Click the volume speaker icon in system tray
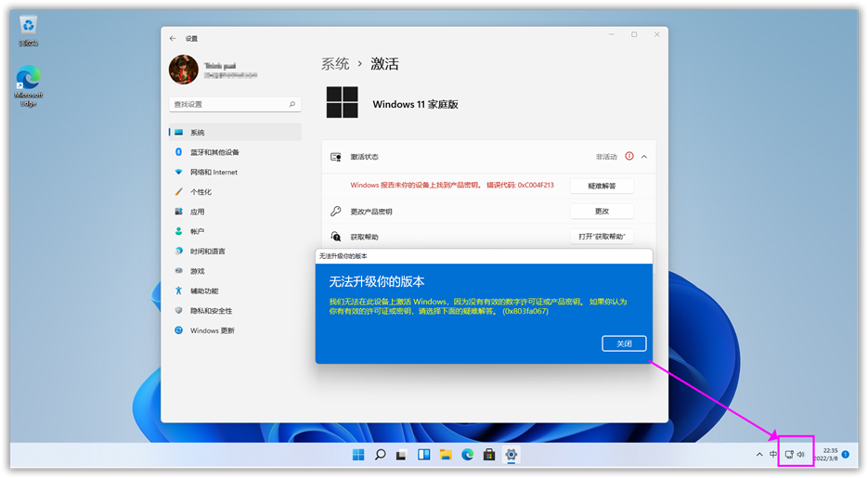 801,455
